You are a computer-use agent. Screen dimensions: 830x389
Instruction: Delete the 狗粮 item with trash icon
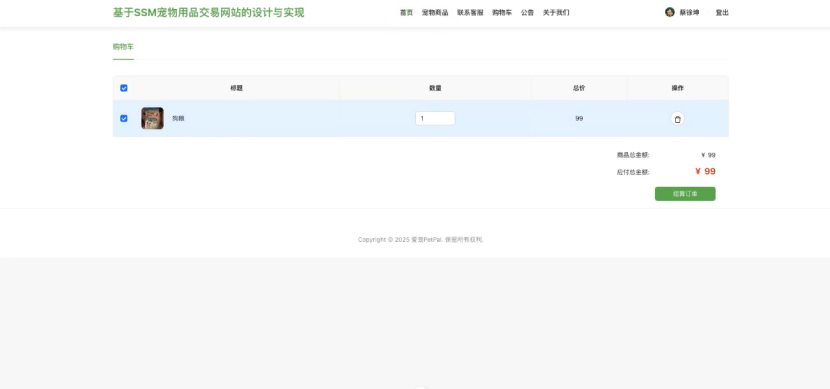coord(678,119)
